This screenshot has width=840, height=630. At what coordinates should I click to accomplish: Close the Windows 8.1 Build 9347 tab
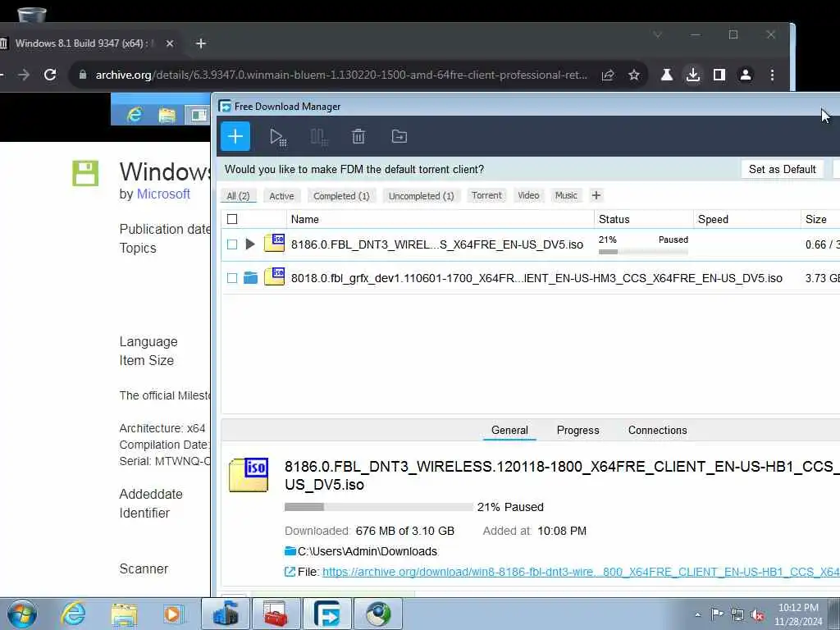point(170,43)
